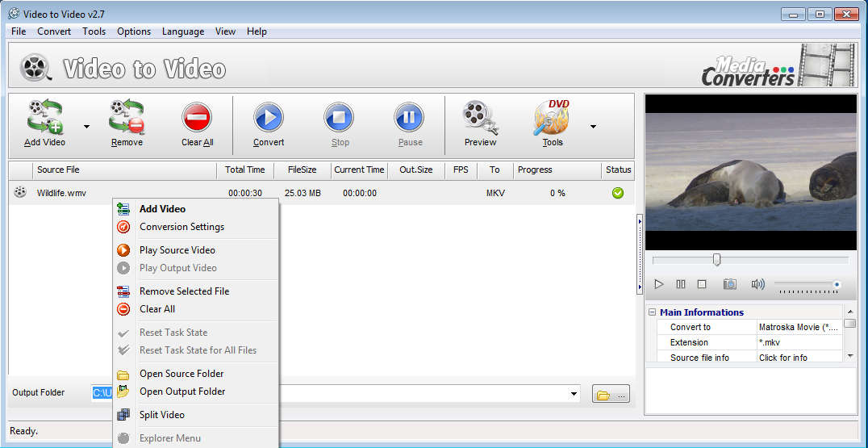868x448 pixels.
Task: Choose Split Video in context menu
Action: point(196,414)
